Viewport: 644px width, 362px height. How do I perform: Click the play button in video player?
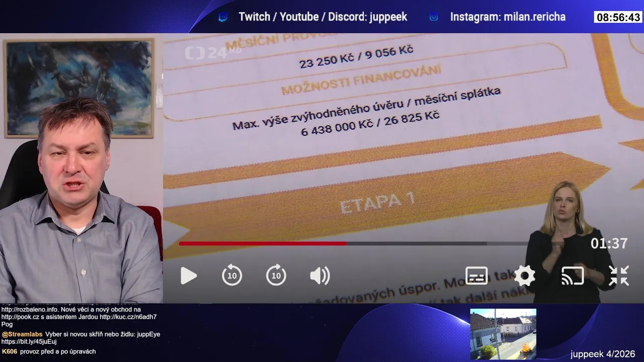pos(189,276)
